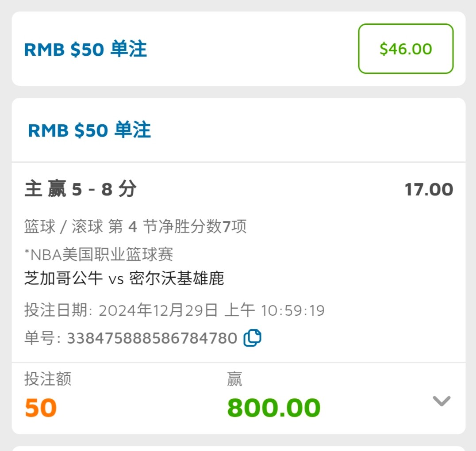Screen dimensions: 476x451
Task: Click the 上午 10:59:19 time text
Action: coord(275,310)
